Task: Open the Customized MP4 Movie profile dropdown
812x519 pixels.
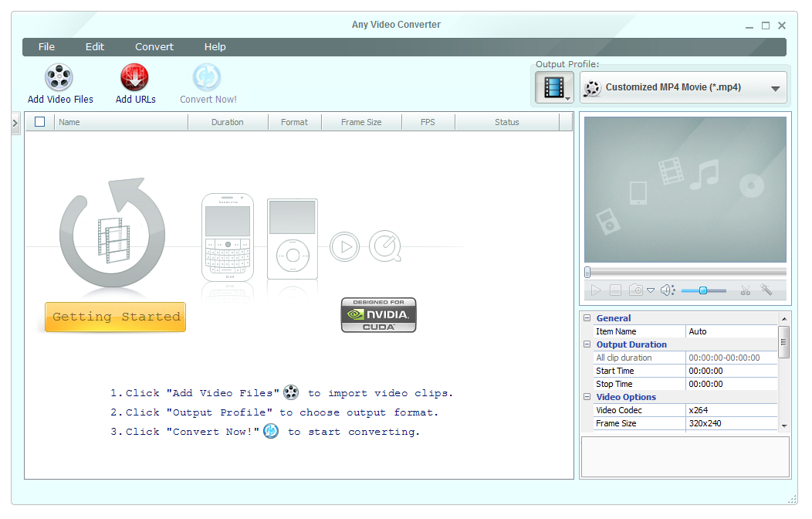Action: 684,87
